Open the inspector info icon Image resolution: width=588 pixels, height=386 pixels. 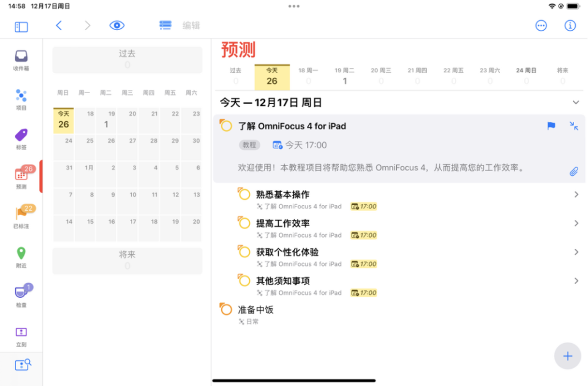570,26
